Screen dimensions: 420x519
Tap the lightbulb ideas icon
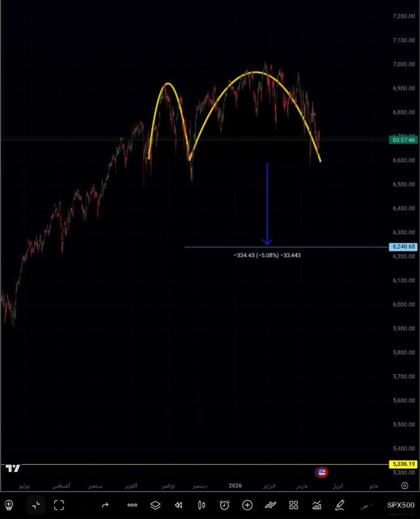9,505
